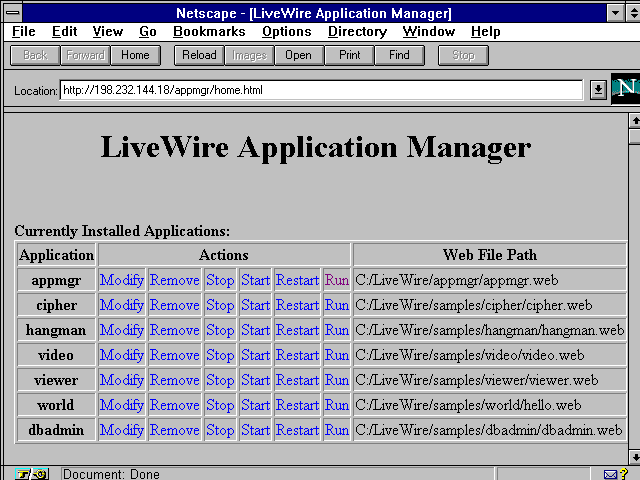The image size is (640, 480).
Task: Open the Bookmarks menu
Action: (208, 32)
